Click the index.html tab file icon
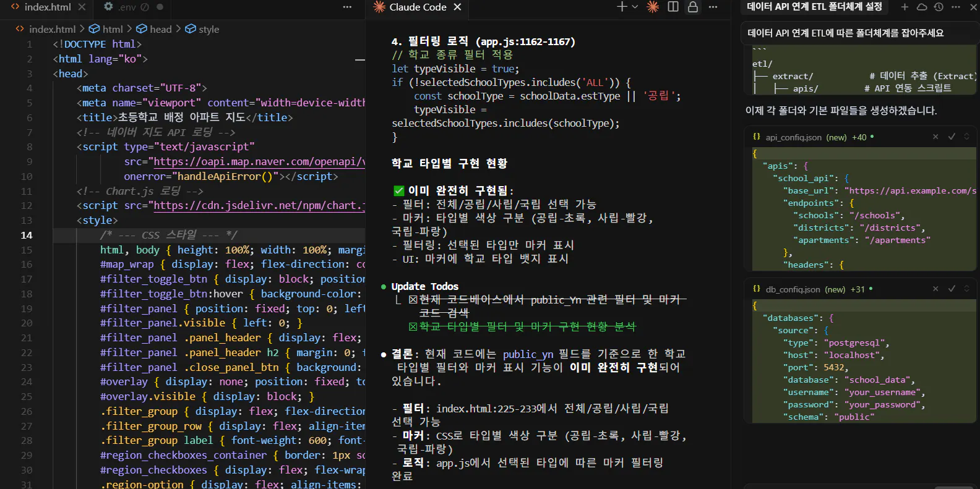Screen dimensions: 980x489 (15, 7)
